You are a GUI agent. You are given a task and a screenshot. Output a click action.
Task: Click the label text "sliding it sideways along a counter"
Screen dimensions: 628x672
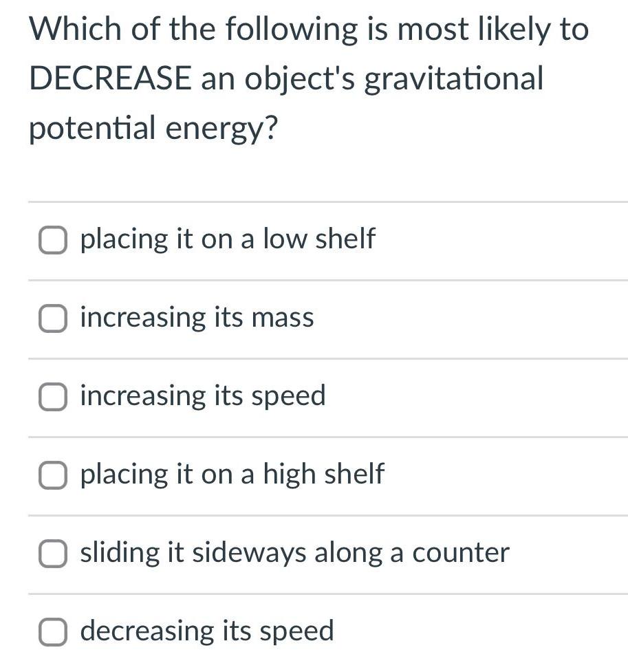(x=294, y=552)
